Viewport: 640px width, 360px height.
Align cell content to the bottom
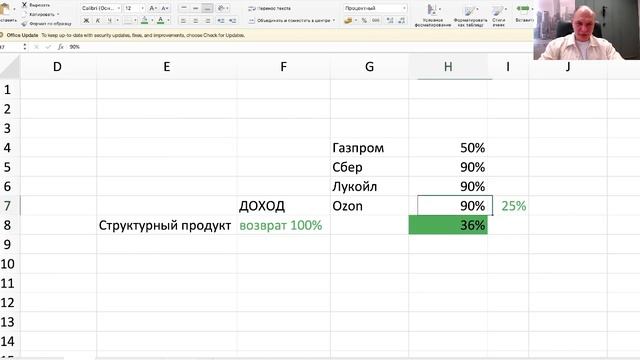(207, 8)
